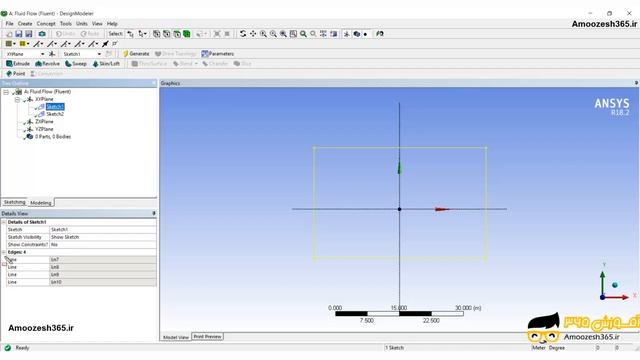Viewport: 640px width, 360px height.
Task: Switch to the Print Preview tab
Action: pyautogui.click(x=207, y=337)
